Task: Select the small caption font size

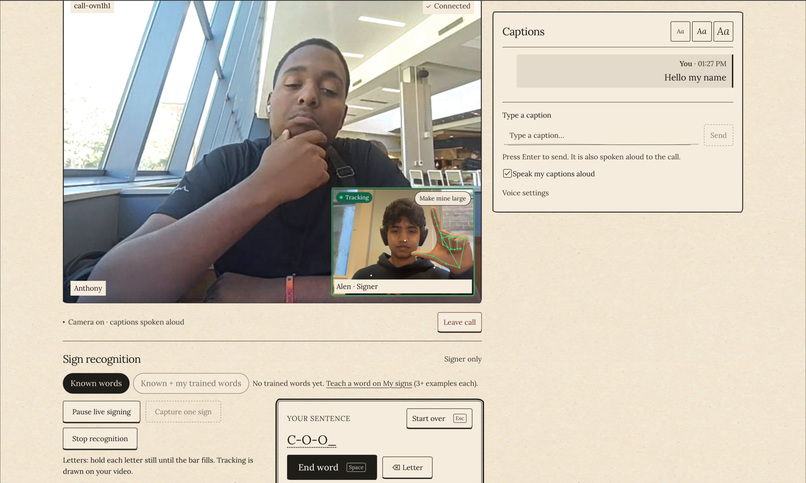Action: coord(680,31)
